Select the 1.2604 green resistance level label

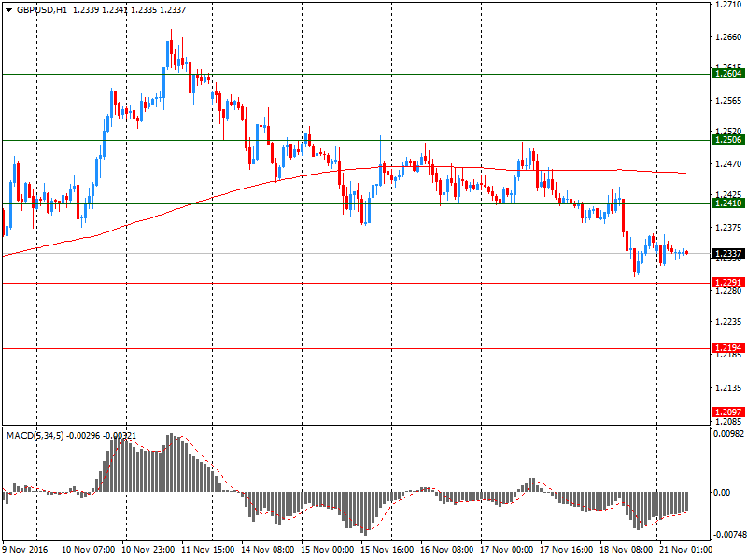727,74
